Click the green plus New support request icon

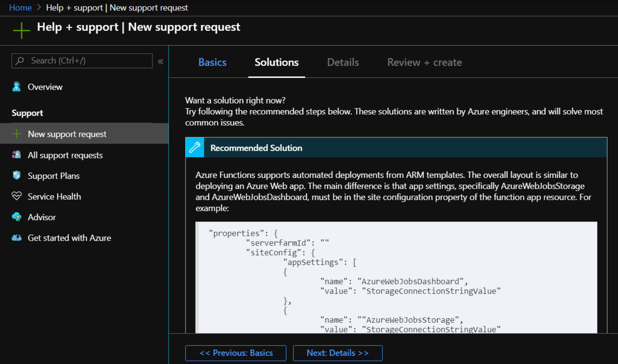pyautogui.click(x=16, y=134)
